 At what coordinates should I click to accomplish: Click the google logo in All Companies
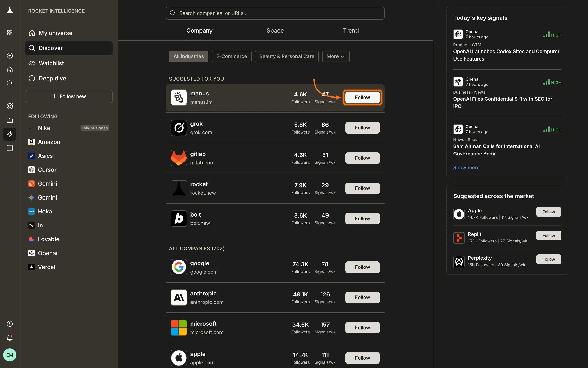click(x=179, y=267)
